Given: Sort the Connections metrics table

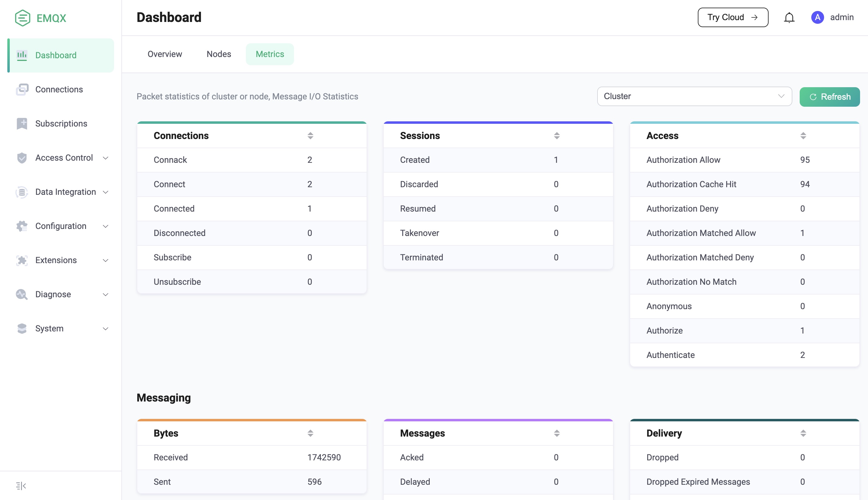Looking at the screenshot, I should 310,136.
